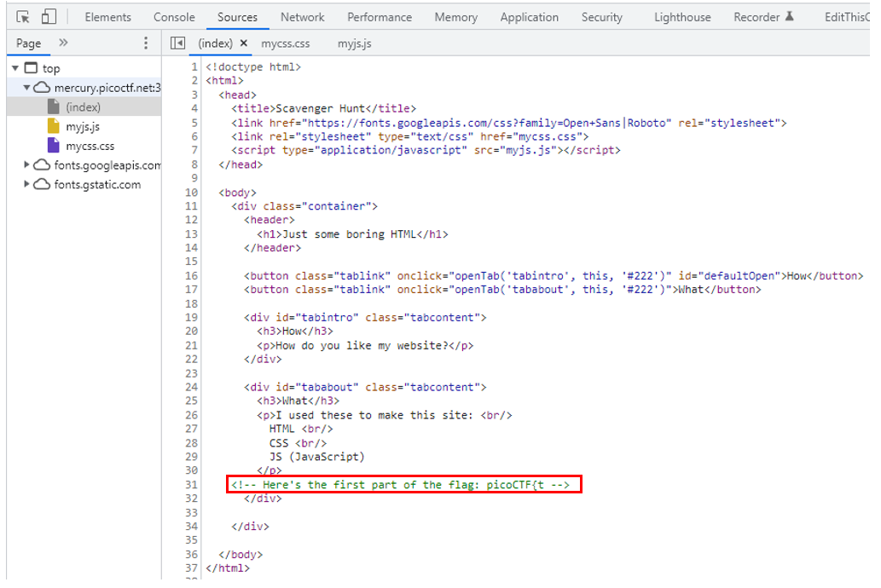Click line number 31 in the gutter
The height and width of the screenshot is (588, 881).
coord(191,485)
